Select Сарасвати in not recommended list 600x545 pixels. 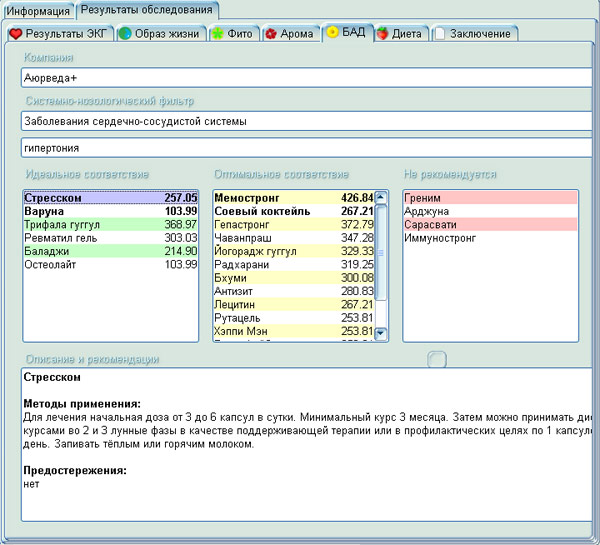click(490, 225)
